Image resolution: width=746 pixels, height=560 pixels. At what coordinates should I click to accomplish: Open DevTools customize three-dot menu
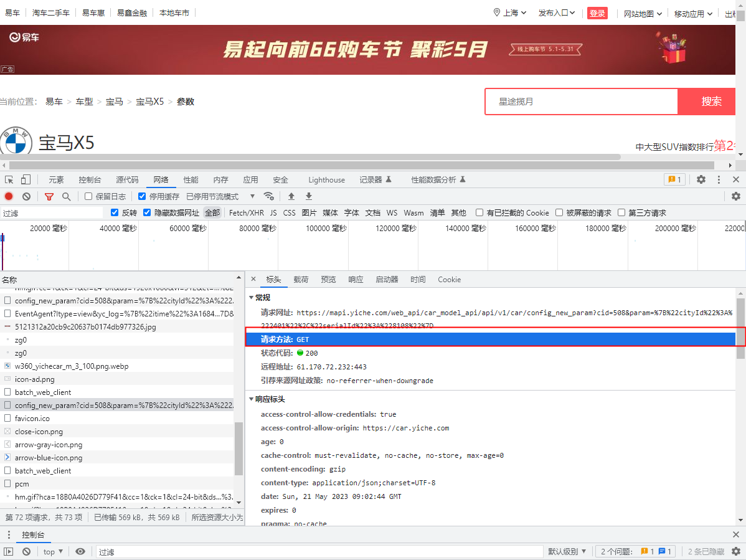[719, 179]
